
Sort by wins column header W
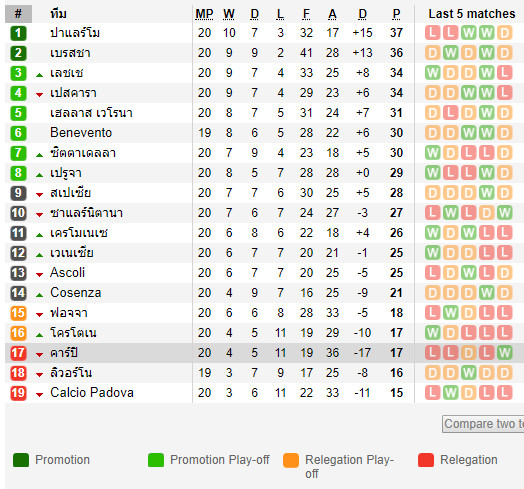229,14
